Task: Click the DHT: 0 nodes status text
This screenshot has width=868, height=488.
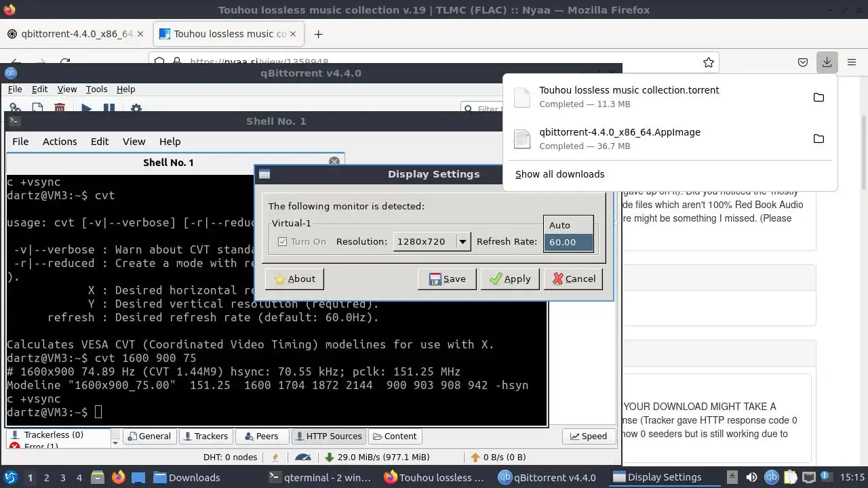Action: coord(230,457)
